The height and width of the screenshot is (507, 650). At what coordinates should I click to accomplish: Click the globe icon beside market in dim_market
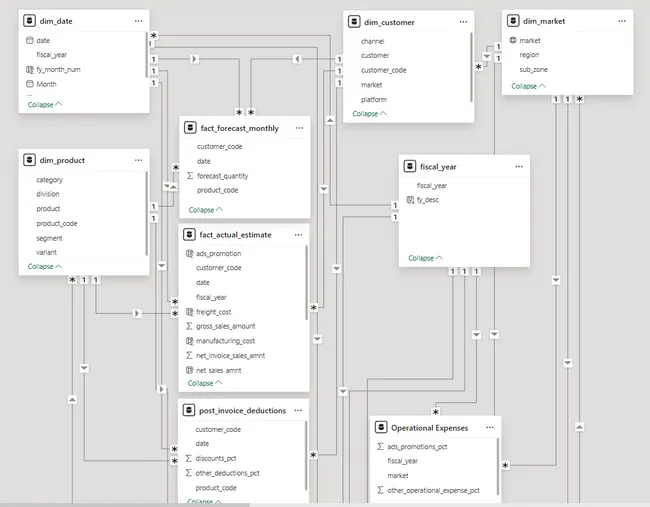[x=513, y=41]
